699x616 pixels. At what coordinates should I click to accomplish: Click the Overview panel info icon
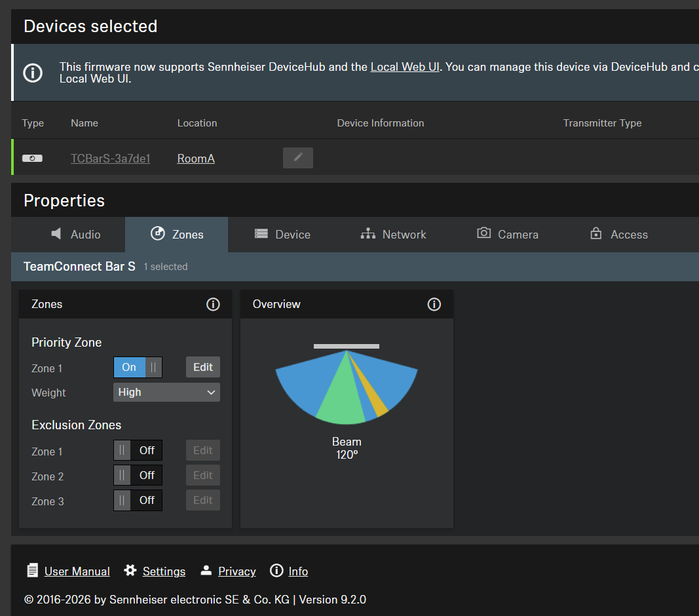coord(434,304)
